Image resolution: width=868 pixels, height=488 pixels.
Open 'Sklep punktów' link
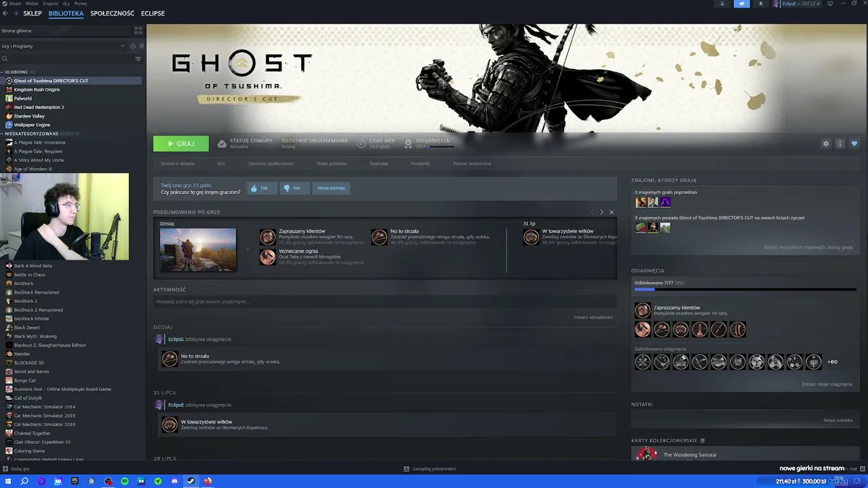coord(332,163)
